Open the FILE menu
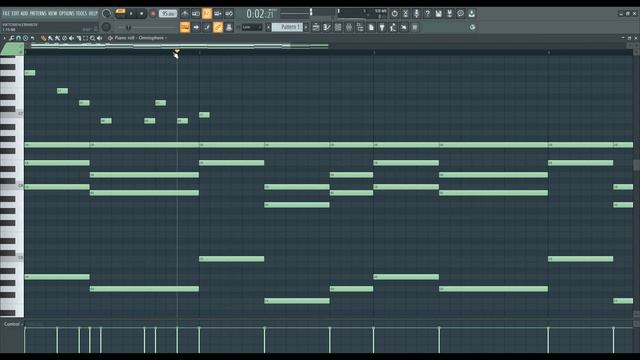This screenshot has height=360, width=640. [6, 13]
